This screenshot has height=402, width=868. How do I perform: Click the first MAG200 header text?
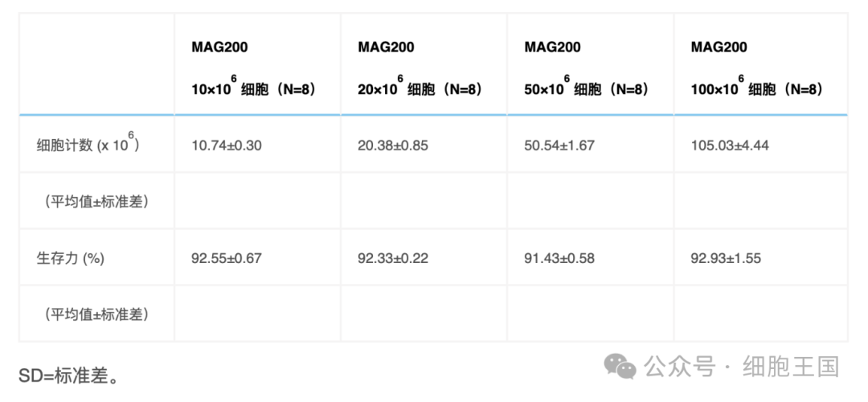click(x=219, y=47)
